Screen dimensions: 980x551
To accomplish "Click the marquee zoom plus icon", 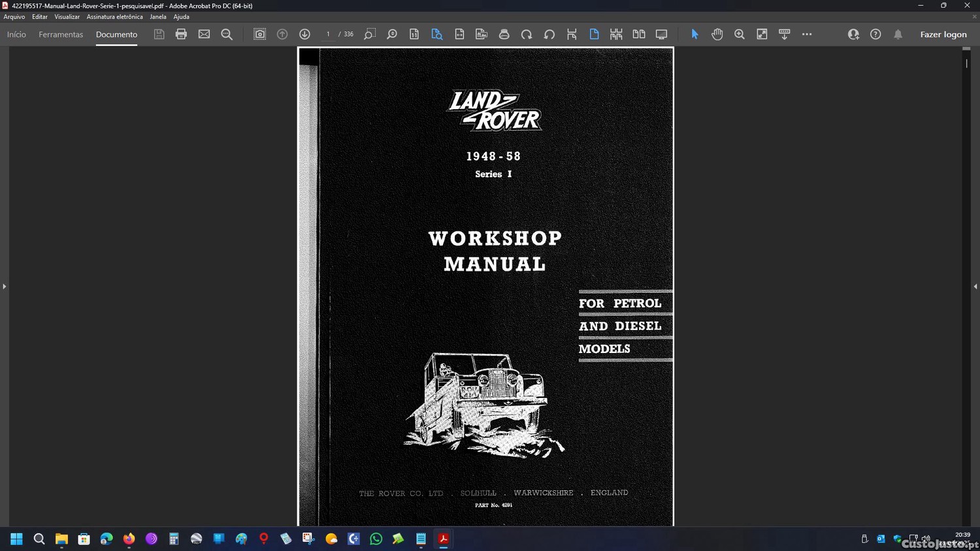I will click(739, 35).
